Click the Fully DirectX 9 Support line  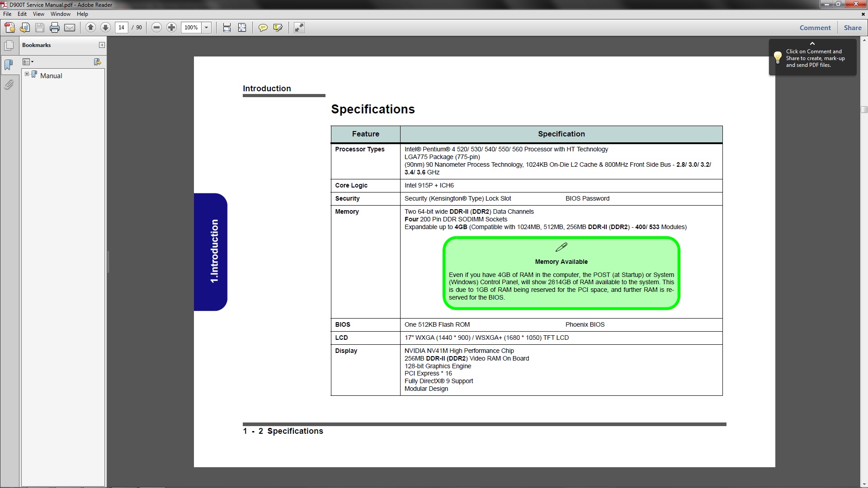pos(439,381)
